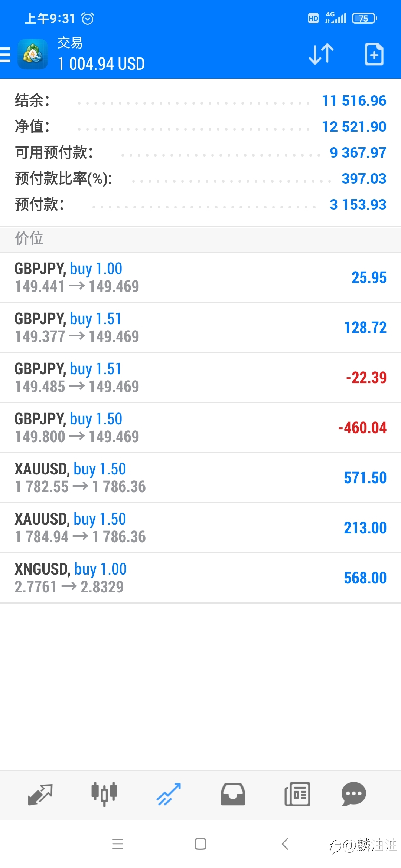Select XAUUSD position with 571.50 profit
Viewport: 401px width, 868px height.
click(200, 478)
